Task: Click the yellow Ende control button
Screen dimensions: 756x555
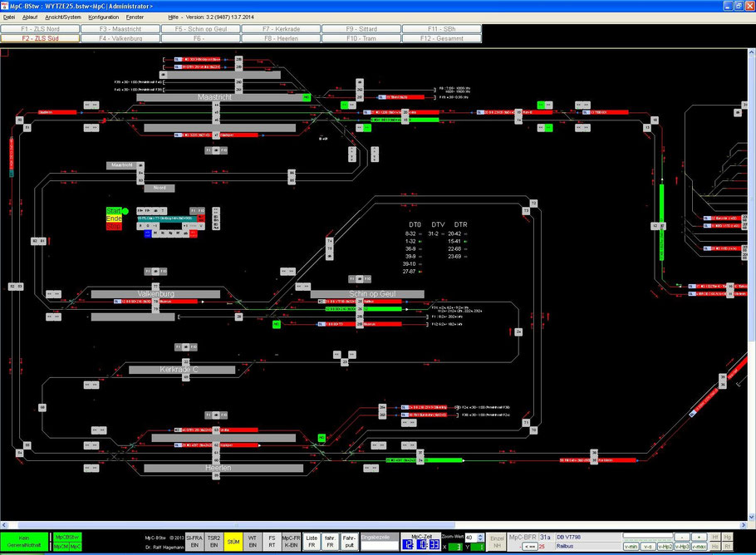Action: click(x=114, y=219)
